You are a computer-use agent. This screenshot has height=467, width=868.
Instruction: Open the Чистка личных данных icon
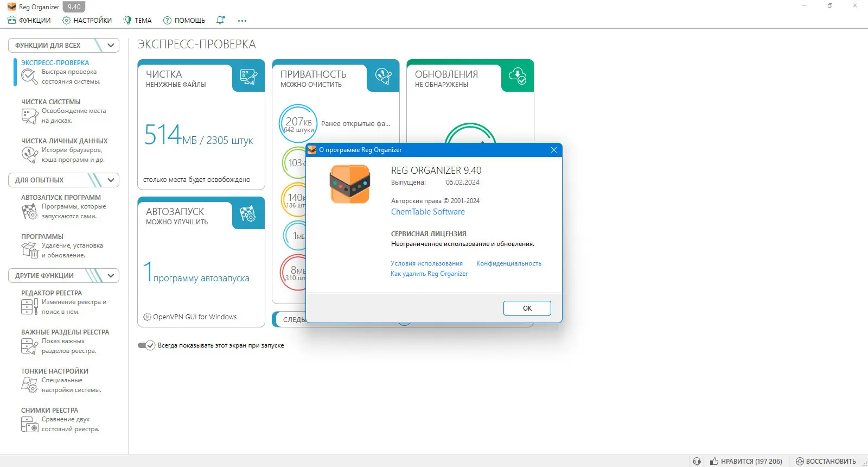29,155
